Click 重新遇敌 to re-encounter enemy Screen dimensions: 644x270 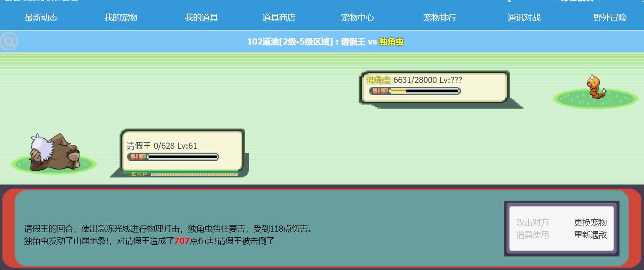pyautogui.click(x=590, y=235)
